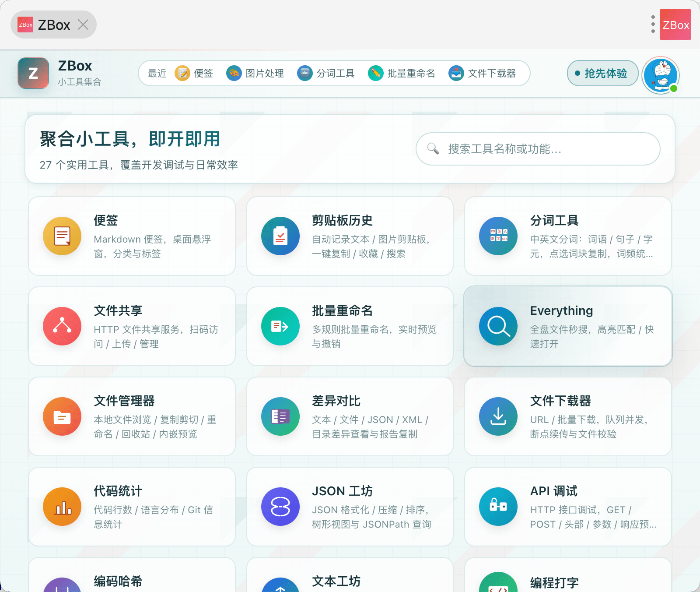Click the 抢先体验 button
This screenshot has width=700, height=592.
point(602,73)
